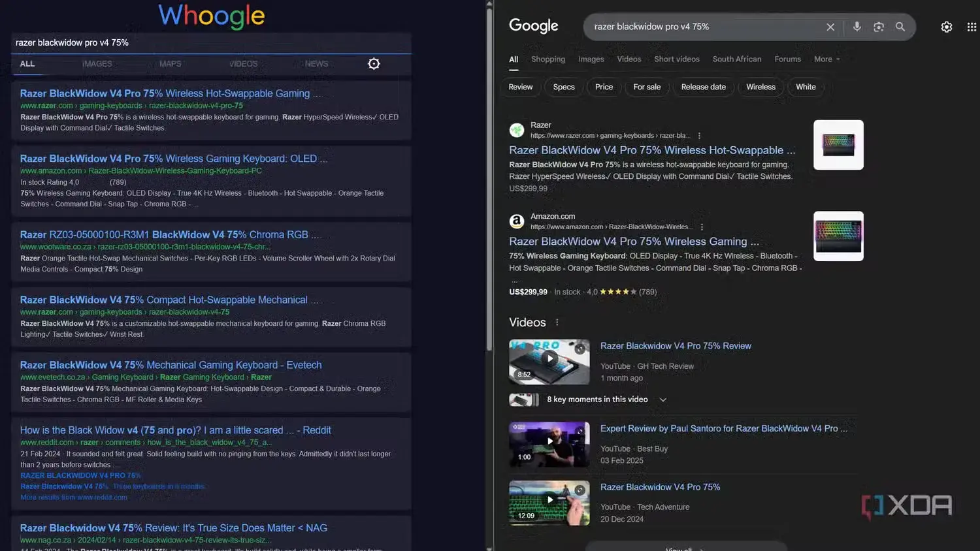Switch to Whoogle IMAGES tab

point(97,64)
